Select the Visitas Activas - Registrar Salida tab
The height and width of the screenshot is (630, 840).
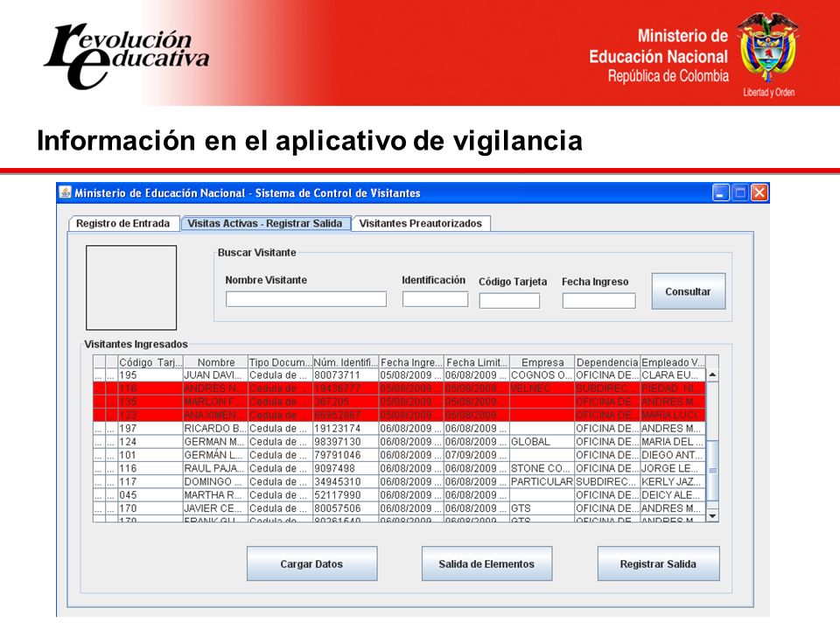[x=264, y=223]
